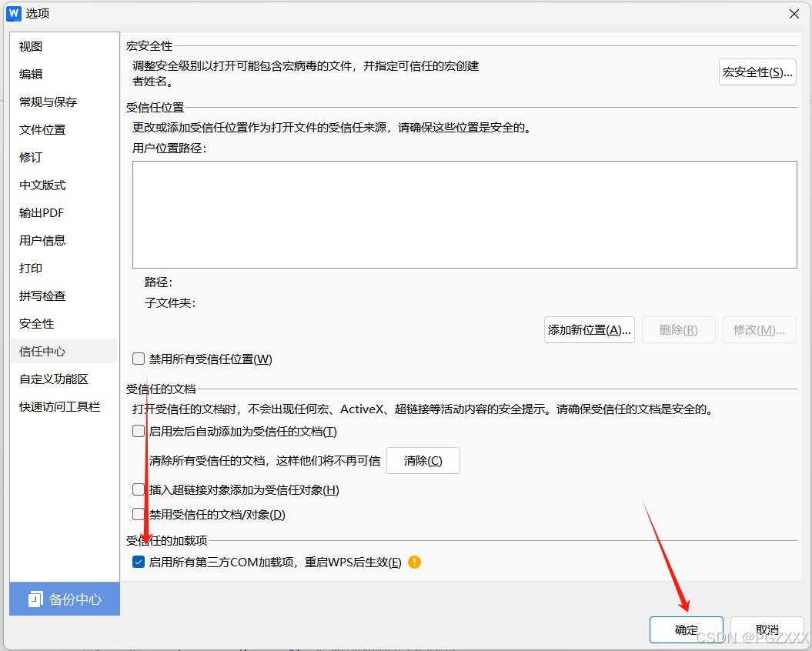Viewport: 812px width, 651px height.
Task: Click the 子文件夹: label
Action: pos(170,303)
